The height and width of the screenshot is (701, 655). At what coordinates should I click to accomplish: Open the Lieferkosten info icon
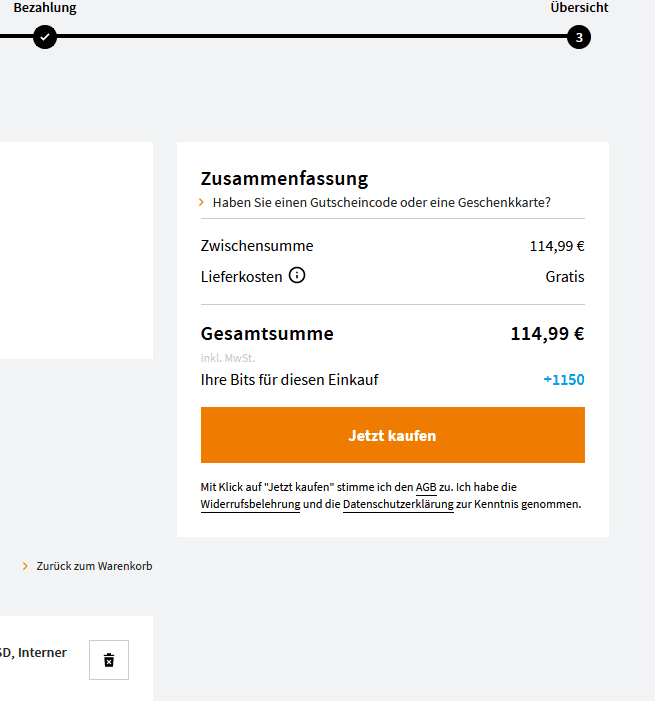tap(297, 275)
